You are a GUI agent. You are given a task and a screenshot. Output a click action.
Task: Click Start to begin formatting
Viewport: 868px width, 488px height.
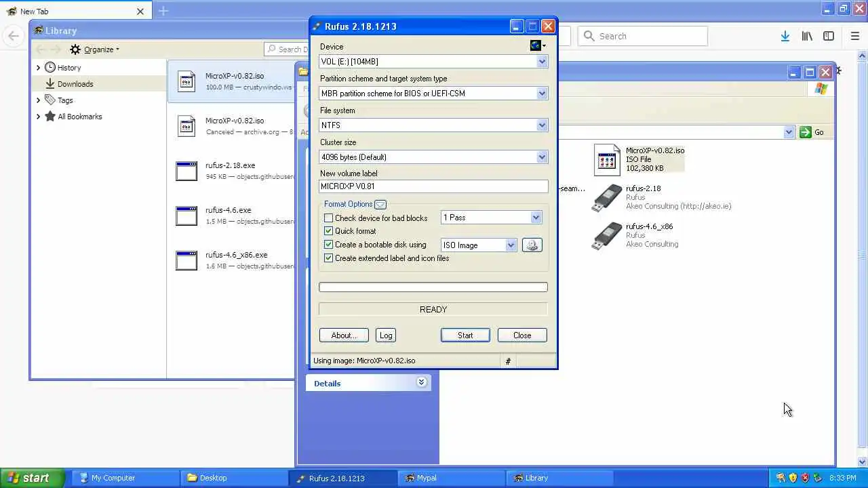click(x=465, y=335)
